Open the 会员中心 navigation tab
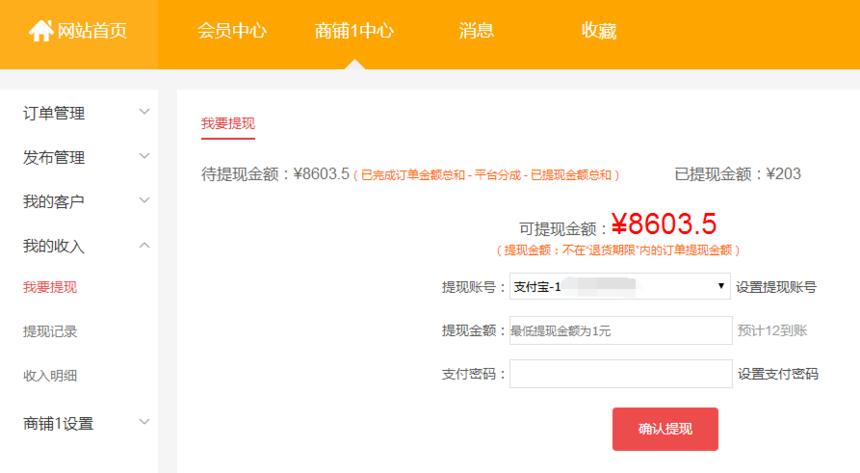The width and height of the screenshot is (860, 473). click(x=232, y=31)
